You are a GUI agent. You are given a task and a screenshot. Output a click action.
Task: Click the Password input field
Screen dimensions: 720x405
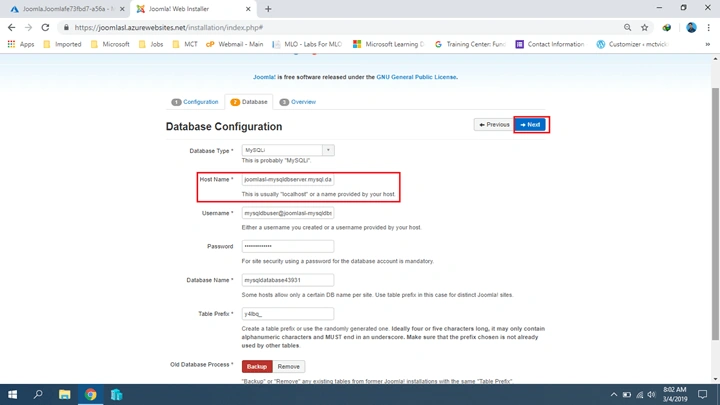coord(287,246)
